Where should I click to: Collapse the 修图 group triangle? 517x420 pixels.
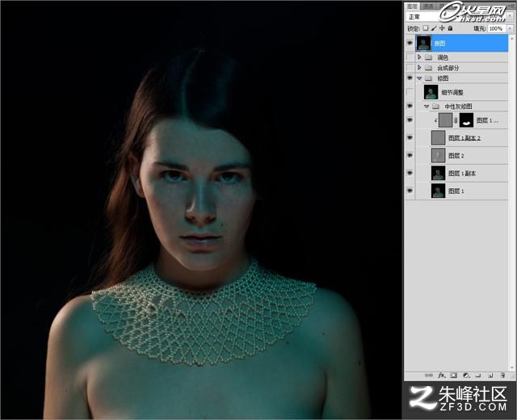(x=419, y=78)
